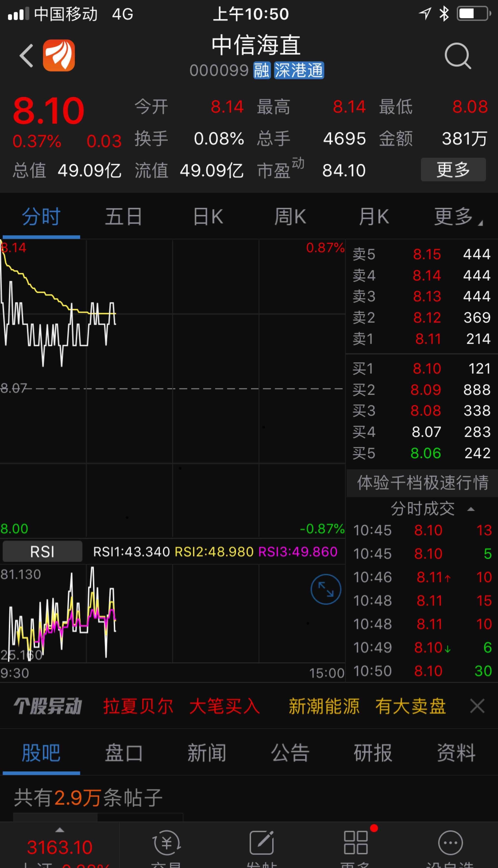Screen dimensions: 498x868
Task: Open the 新潮能源 有大卖盘 alert
Action: (x=367, y=706)
